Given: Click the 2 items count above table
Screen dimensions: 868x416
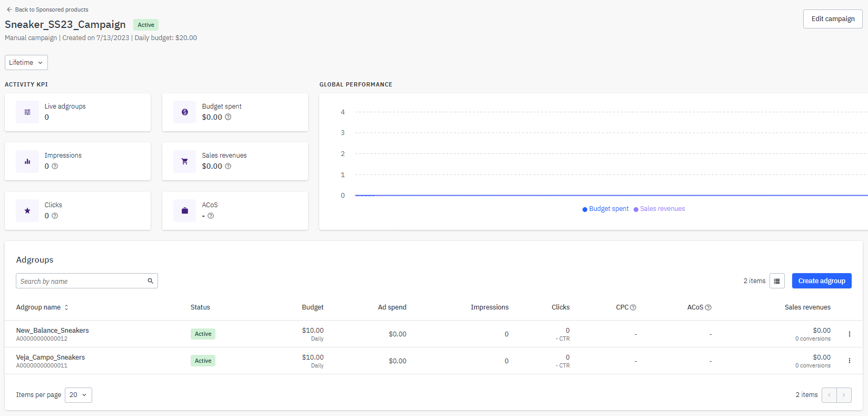Looking at the screenshot, I should (x=754, y=281).
